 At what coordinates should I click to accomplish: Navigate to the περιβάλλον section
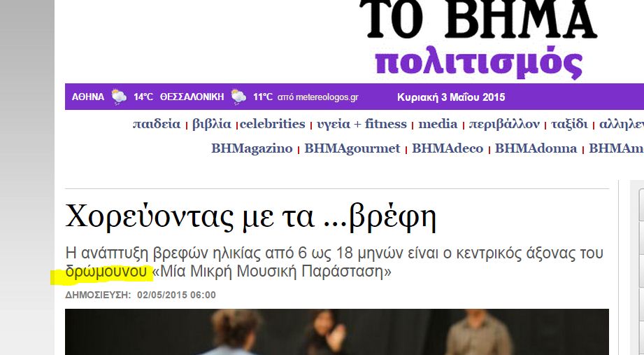pos(504,124)
